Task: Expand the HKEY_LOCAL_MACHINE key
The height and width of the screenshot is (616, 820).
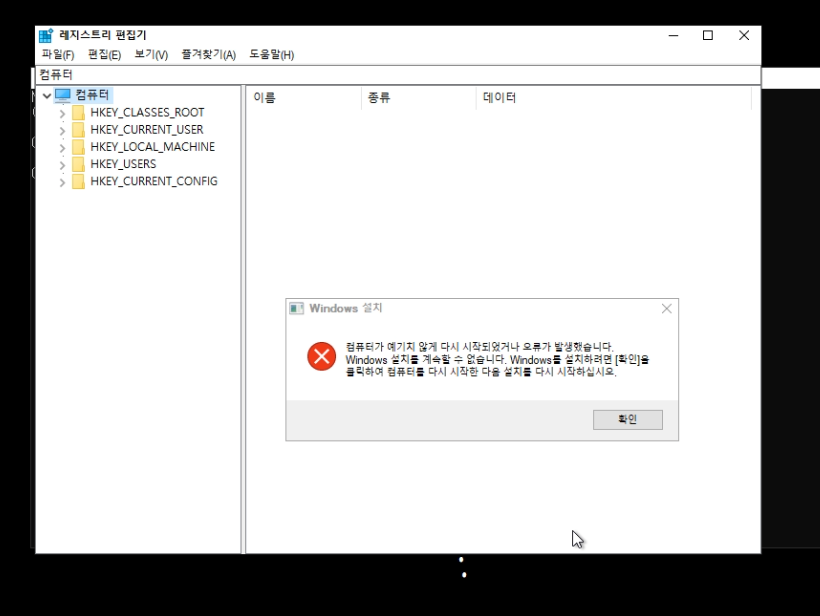Action: [62, 148]
